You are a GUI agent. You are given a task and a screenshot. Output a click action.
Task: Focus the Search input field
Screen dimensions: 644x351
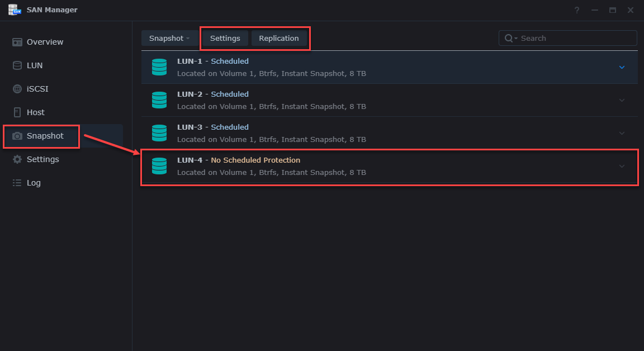[576, 38]
